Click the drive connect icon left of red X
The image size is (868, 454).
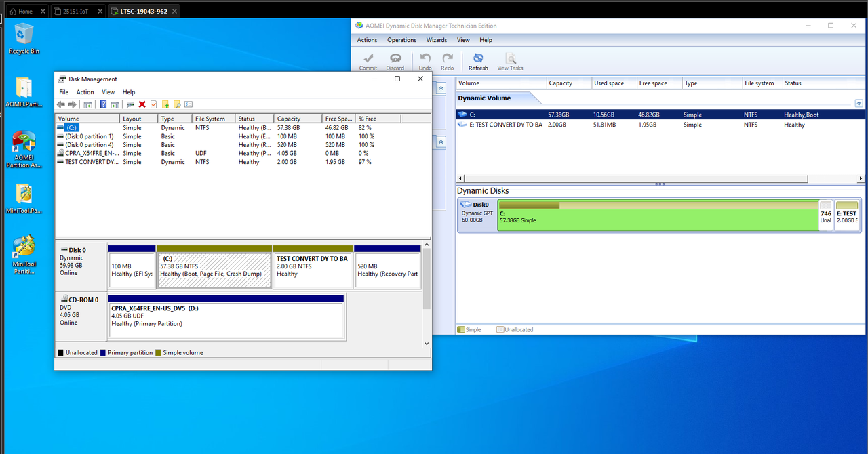[130, 104]
